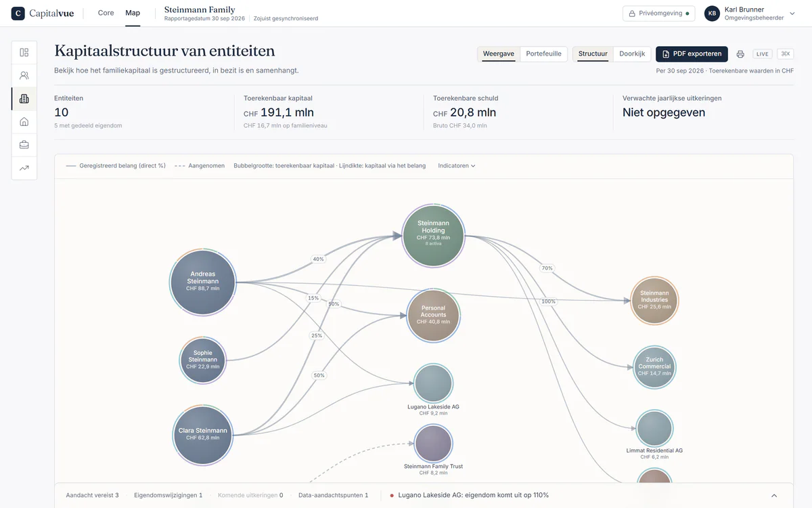Open Data-aandachtspunten 1 filter
This screenshot has height=508, width=812.
334,496
